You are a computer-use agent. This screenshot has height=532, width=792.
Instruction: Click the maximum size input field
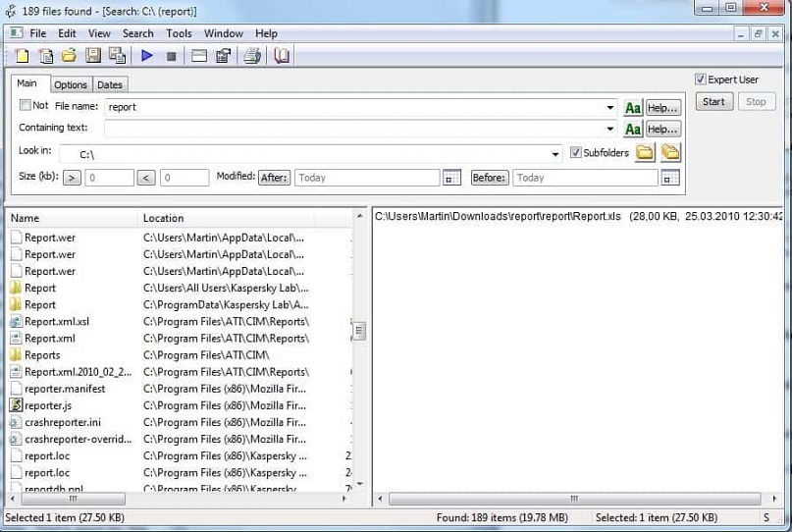[x=185, y=178]
